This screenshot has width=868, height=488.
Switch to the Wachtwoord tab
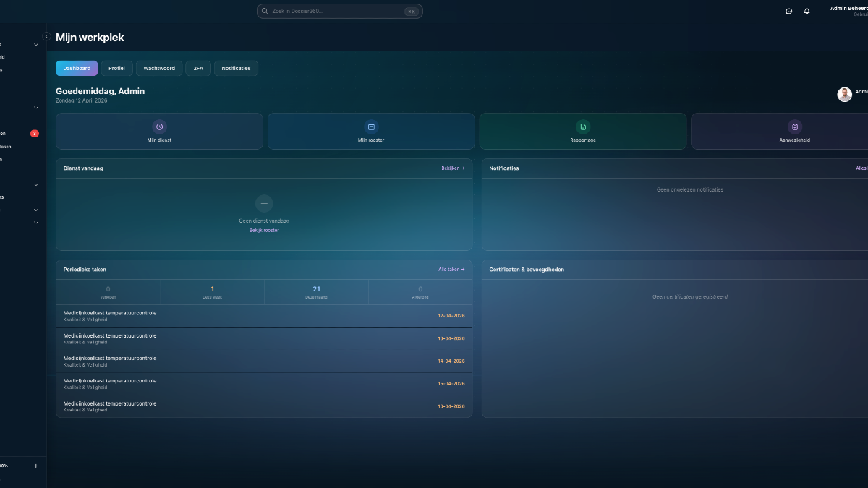pos(159,69)
